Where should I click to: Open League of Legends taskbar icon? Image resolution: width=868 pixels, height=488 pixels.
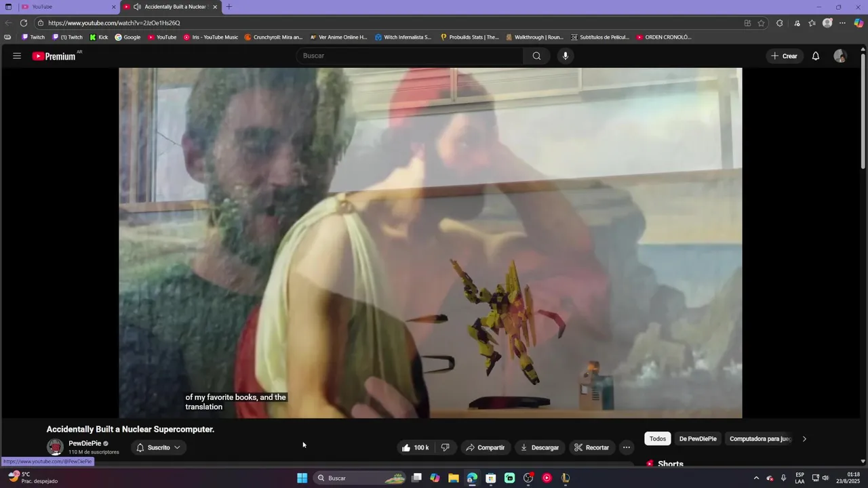pos(565,478)
